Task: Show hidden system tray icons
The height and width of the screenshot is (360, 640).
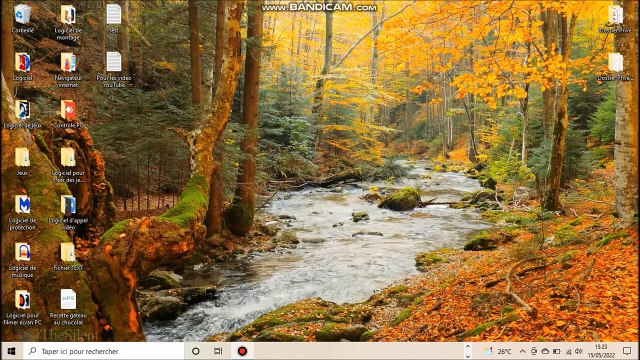Action: (x=522, y=351)
